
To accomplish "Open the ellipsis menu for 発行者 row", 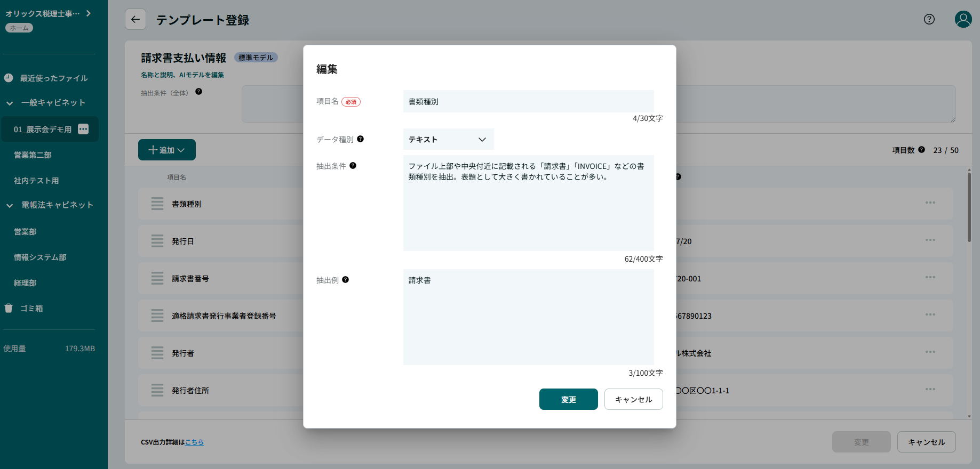I will point(930,352).
